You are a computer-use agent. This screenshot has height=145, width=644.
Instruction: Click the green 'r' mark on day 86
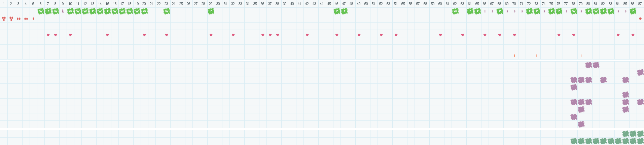coord(633,11)
